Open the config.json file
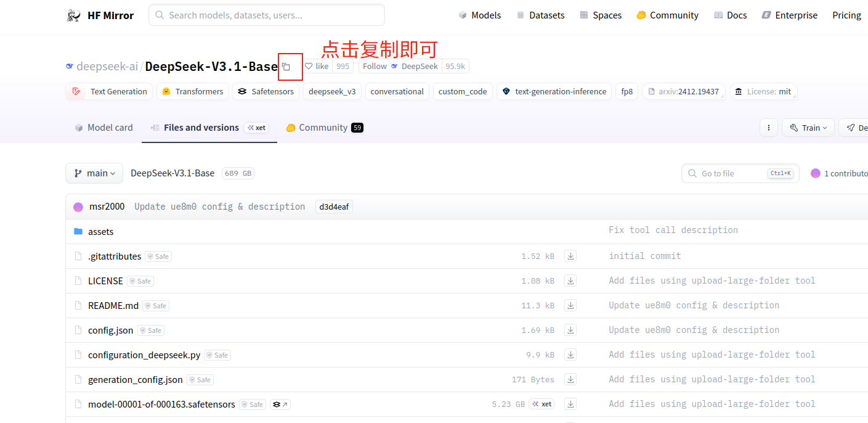Image resolution: width=868 pixels, height=423 pixels. (111, 330)
